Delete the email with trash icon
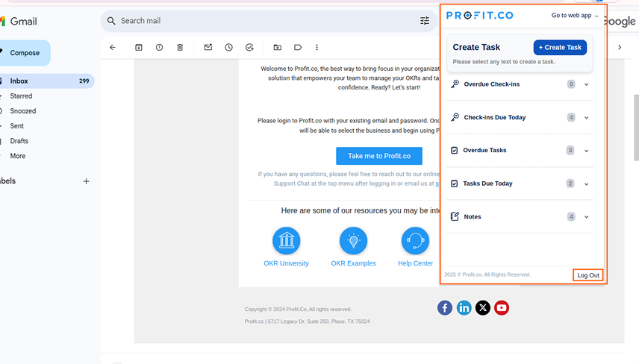 [x=180, y=47]
